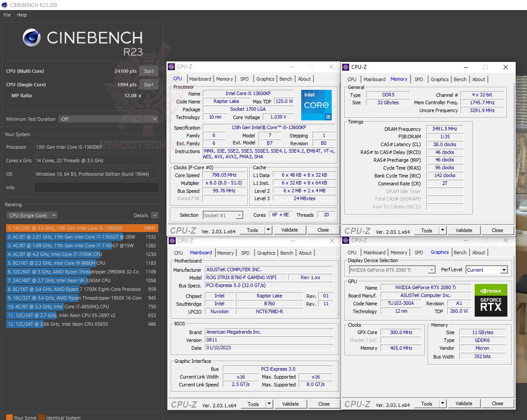Screen dimensions: 527x420
Task: Open Tools dropdown arrow in Memory CPU-Z window
Action: point(442,230)
